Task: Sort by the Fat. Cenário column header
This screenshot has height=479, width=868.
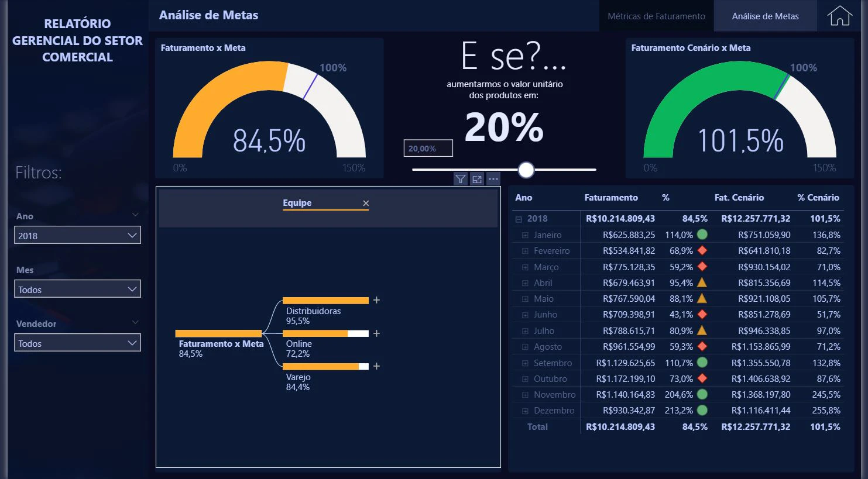Action: pos(739,198)
